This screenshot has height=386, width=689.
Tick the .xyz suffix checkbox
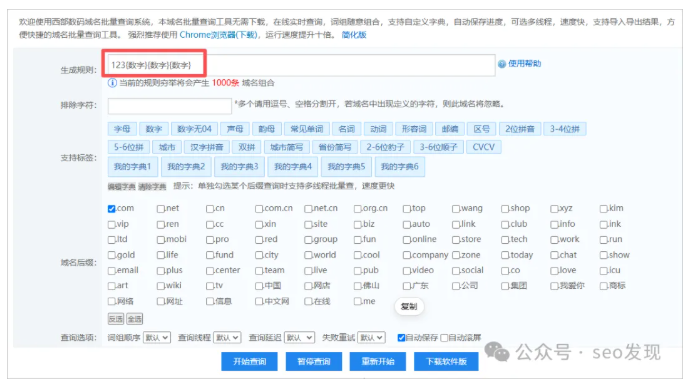click(555, 209)
